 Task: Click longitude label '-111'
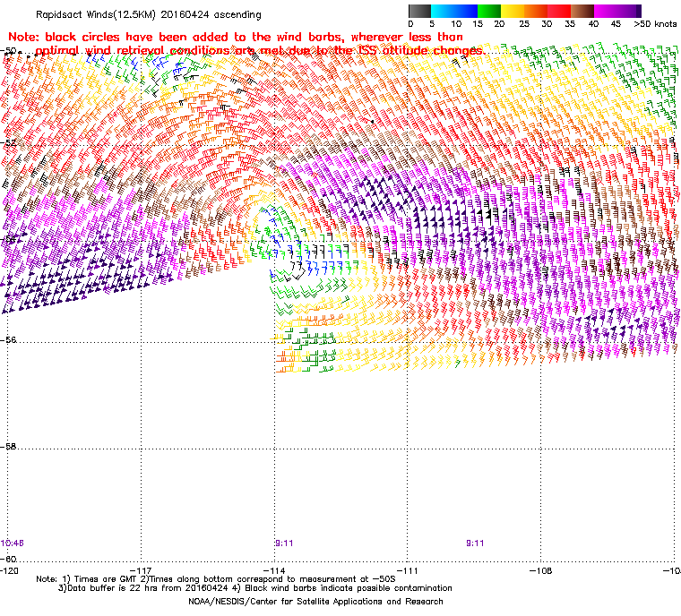click(x=408, y=570)
